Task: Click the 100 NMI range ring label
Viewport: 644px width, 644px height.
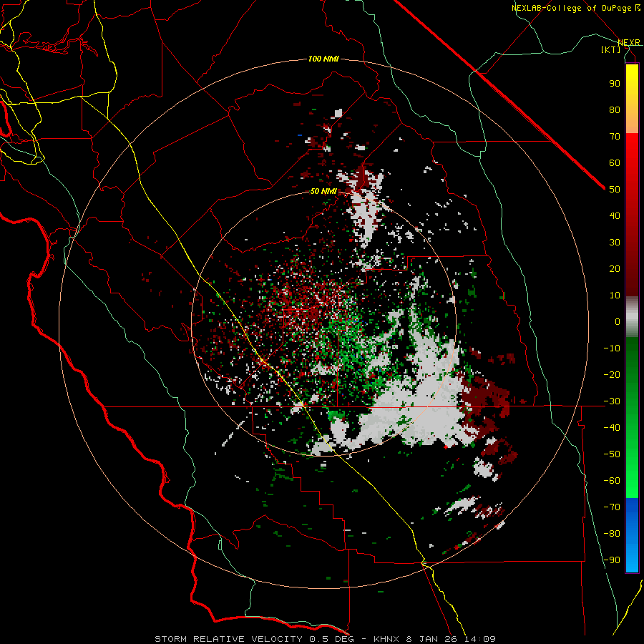Action: [x=323, y=59]
